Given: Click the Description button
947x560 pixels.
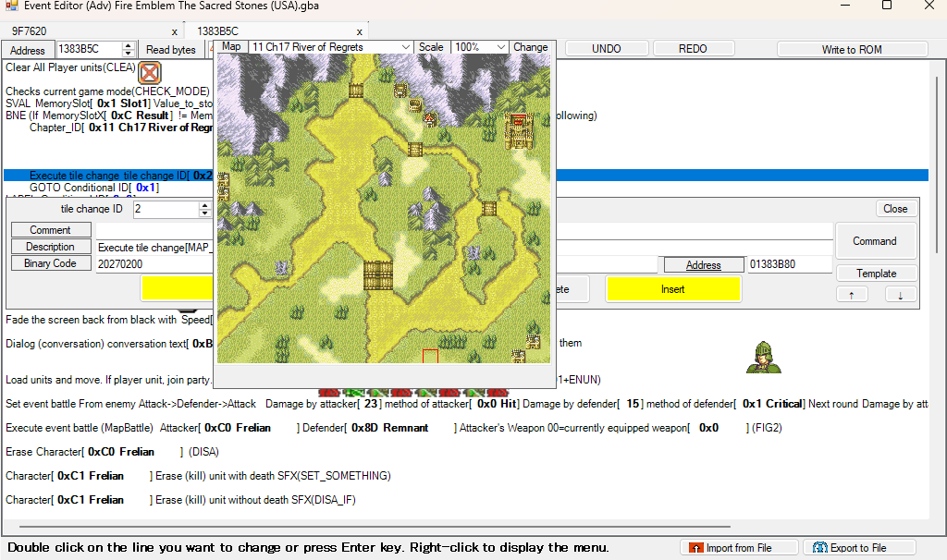Looking at the screenshot, I should coord(51,247).
